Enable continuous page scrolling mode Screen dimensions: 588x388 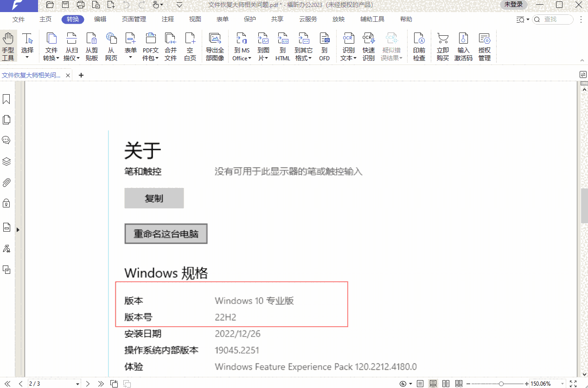(x=433, y=383)
